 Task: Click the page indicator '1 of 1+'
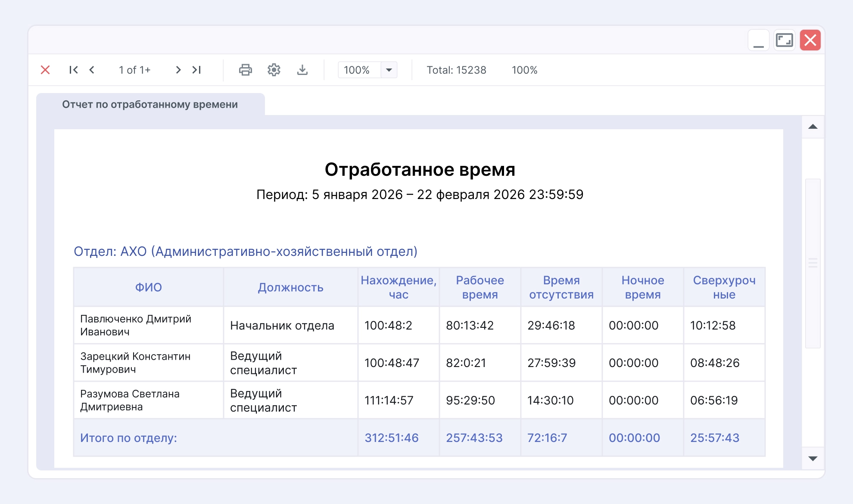(x=135, y=70)
